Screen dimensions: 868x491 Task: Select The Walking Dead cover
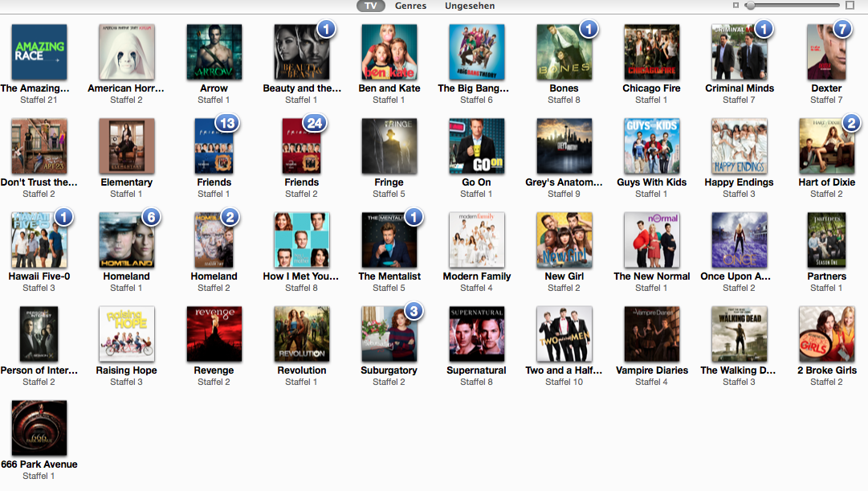(x=739, y=334)
